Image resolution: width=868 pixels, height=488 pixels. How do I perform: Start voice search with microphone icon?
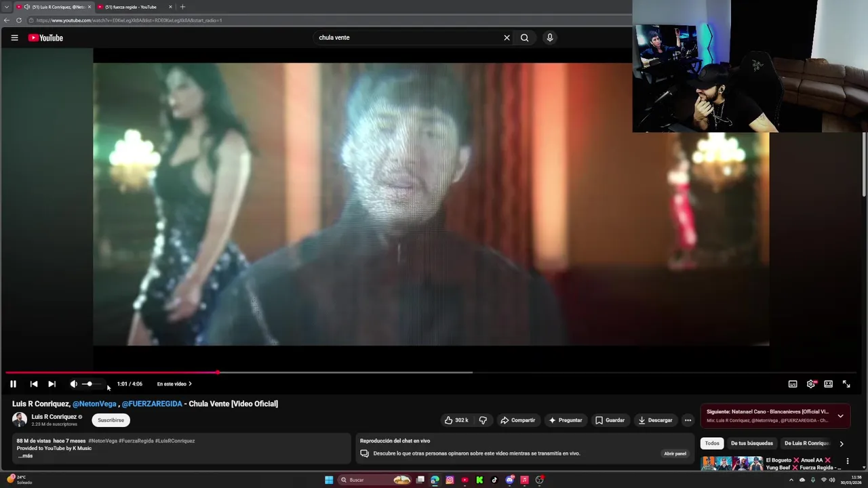click(550, 38)
